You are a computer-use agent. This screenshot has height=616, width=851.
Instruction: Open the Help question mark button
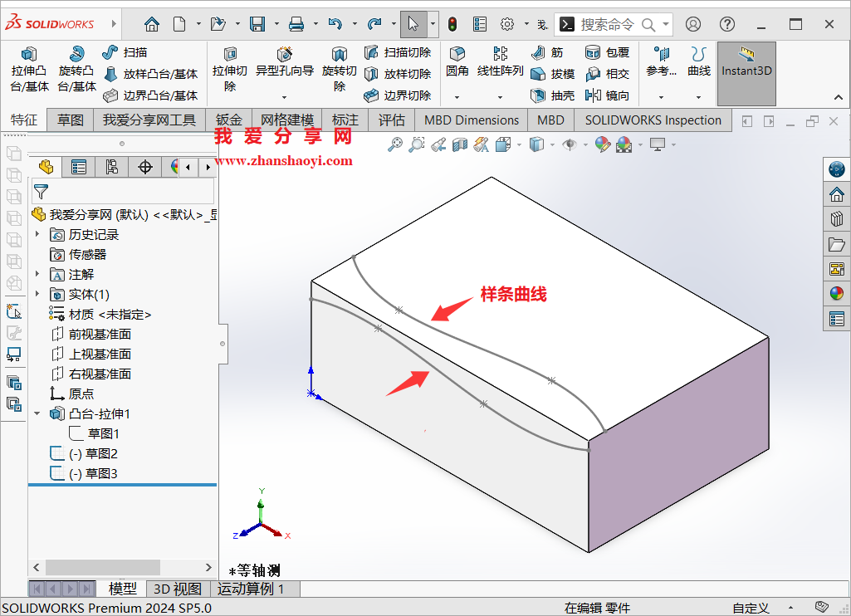(x=726, y=24)
